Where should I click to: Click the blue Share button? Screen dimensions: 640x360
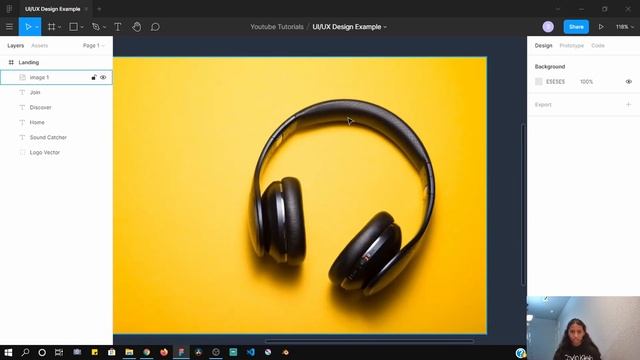point(576,27)
